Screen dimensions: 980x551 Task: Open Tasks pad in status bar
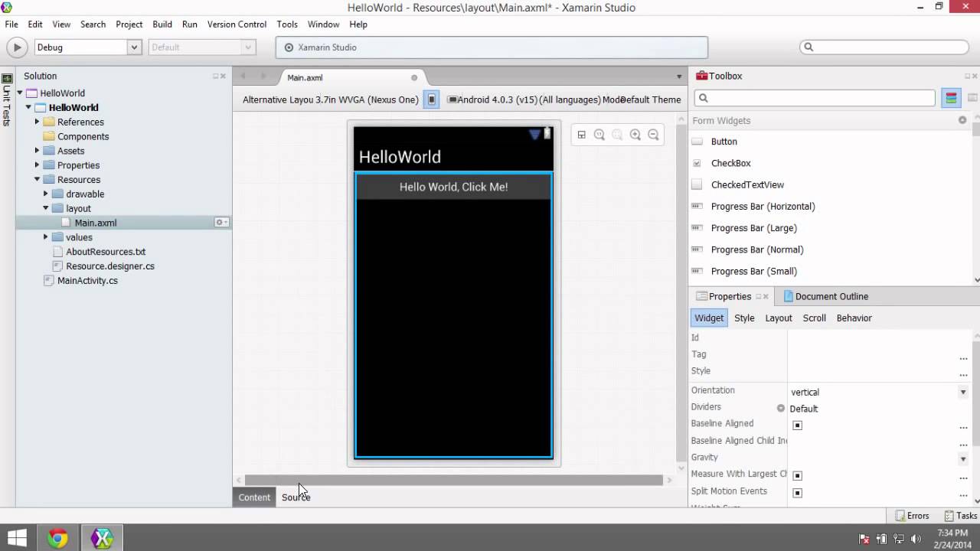point(960,516)
